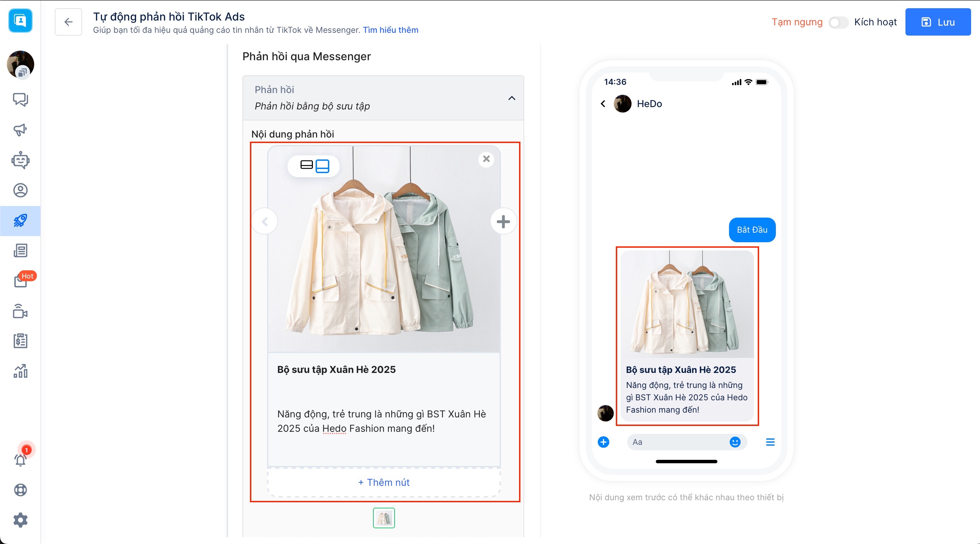Open the conversations chat icon in sidebar

pyautogui.click(x=20, y=99)
